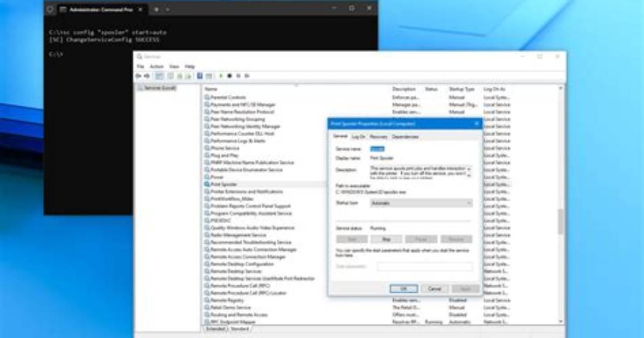Click the greyed Pause button in properties dialog
Image resolution: width=644 pixels, height=338 pixels.
click(x=421, y=239)
